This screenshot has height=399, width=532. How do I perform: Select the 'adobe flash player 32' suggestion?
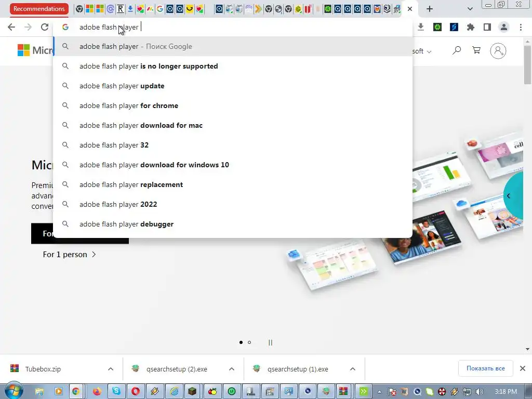click(x=233, y=145)
